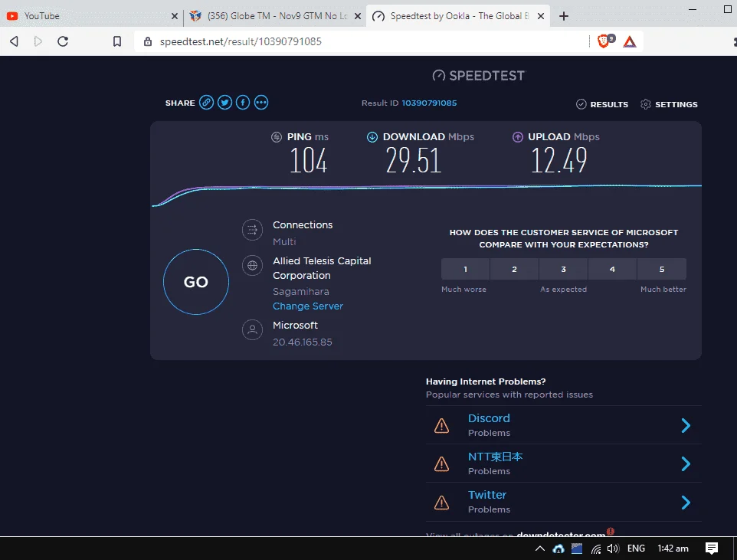Open a new browser tab

pyautogui.click(x=564, y=16)
